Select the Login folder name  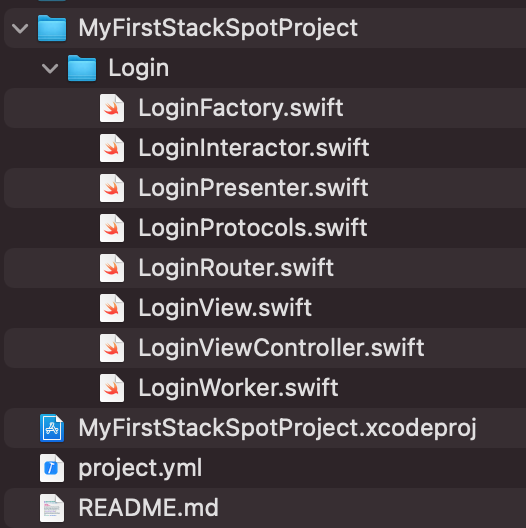coord(139,69)
